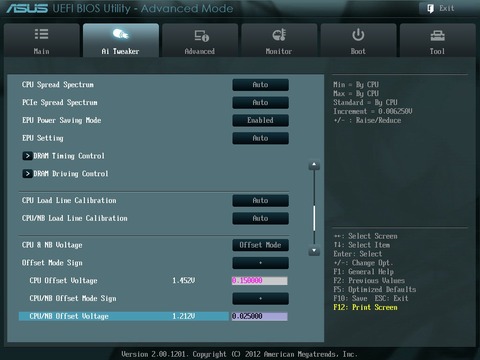The height and width of the screenshot is (360, 480).
Task: Toggle the Offset Mode Sign value
Action: click(x=260, y=263)
